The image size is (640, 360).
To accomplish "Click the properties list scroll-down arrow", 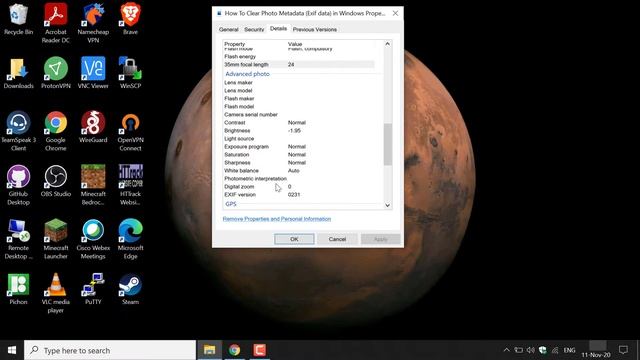I will click(387, 205).
